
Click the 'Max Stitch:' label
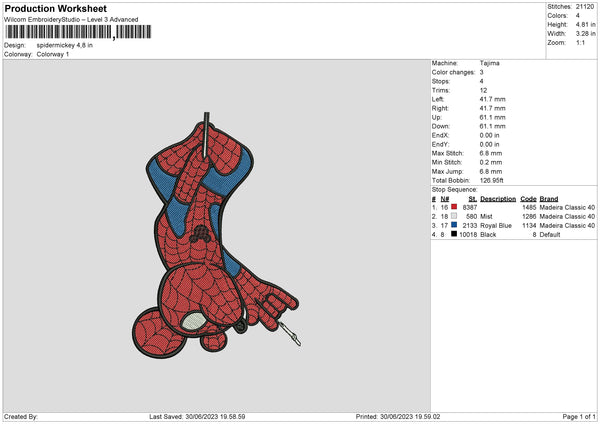(x=448, y=153)
